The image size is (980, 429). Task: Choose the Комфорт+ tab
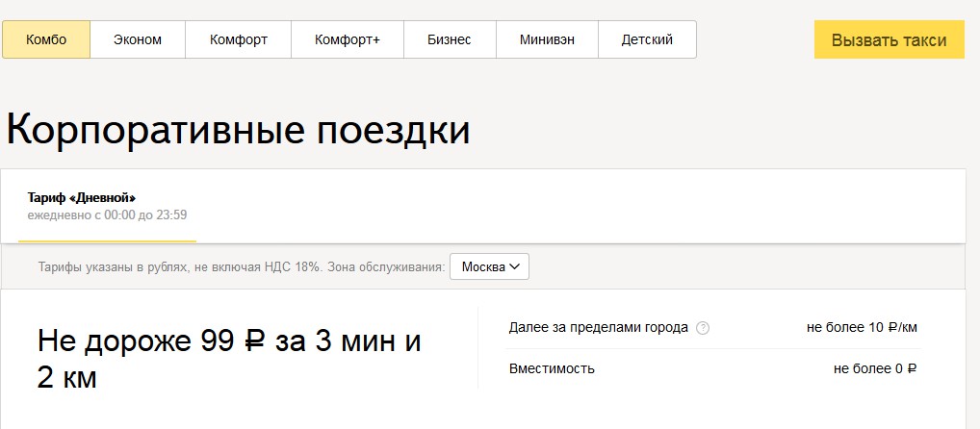pos(348,39)
